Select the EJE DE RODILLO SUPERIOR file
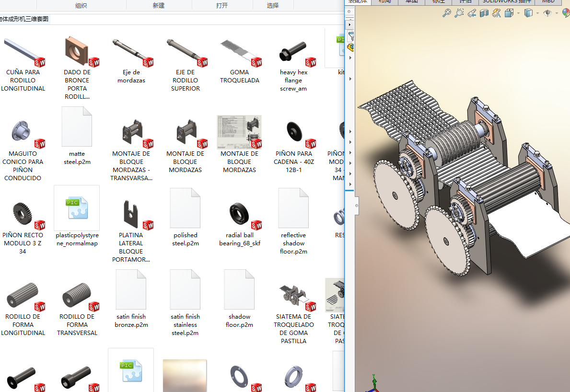 (x=186, y=65)
